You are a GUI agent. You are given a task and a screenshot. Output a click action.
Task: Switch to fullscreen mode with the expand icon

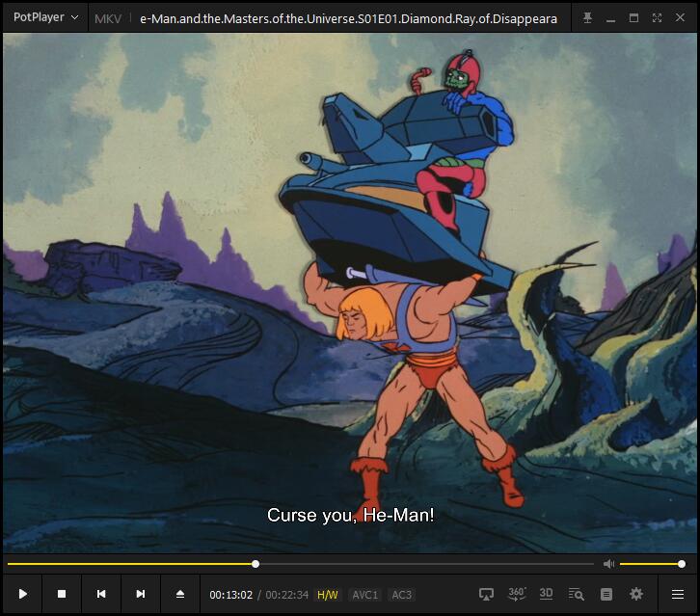point(657,18)
